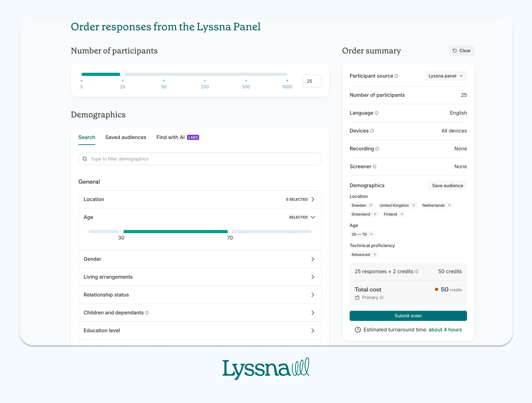This screenshot has height=403, width=532.
Task: Remove the 30 — 70 age tag
Action: (x=371, y=234)
